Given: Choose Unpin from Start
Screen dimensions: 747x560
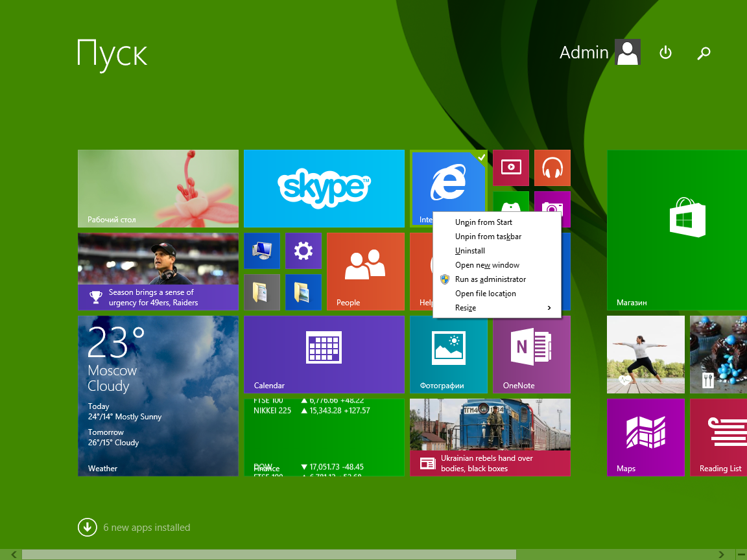Looking at the screenshot, I should tap(497, 222).
